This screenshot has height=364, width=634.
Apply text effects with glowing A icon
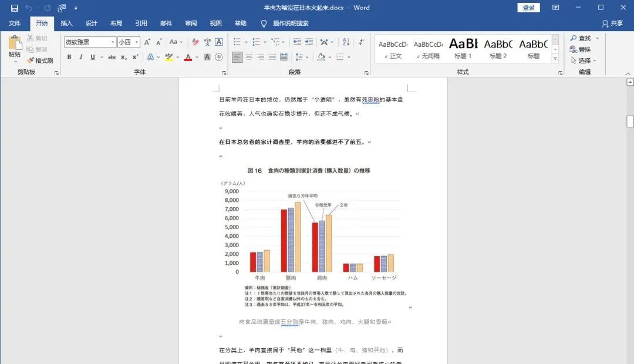[150, 57]
